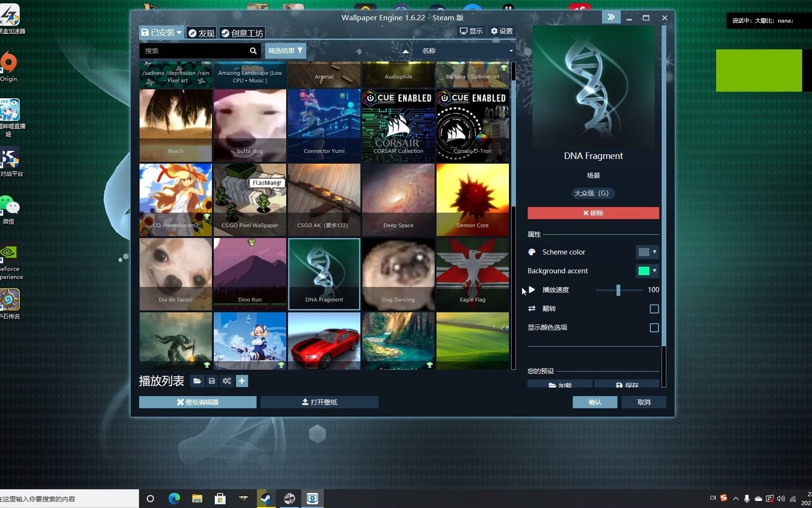Open GeForce Experience desktop shortcut
Image resolution: width=812 pixels, height=508 pixels.
point(10,262)
